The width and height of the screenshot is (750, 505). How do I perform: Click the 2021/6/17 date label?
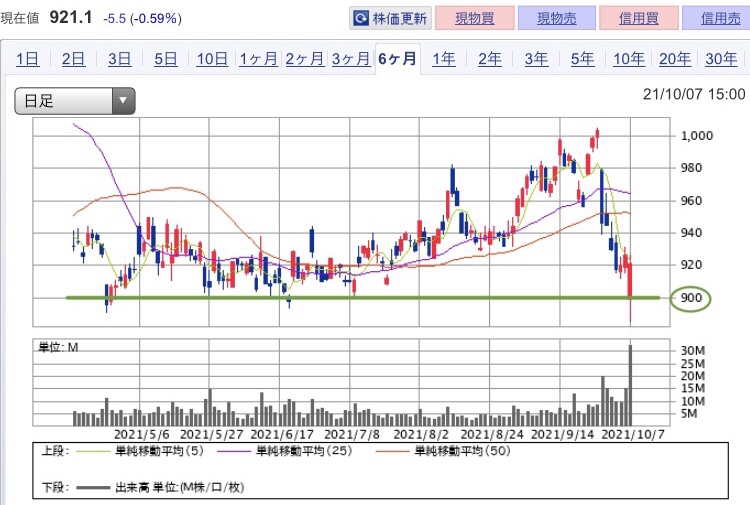click(x=282, y=435)
